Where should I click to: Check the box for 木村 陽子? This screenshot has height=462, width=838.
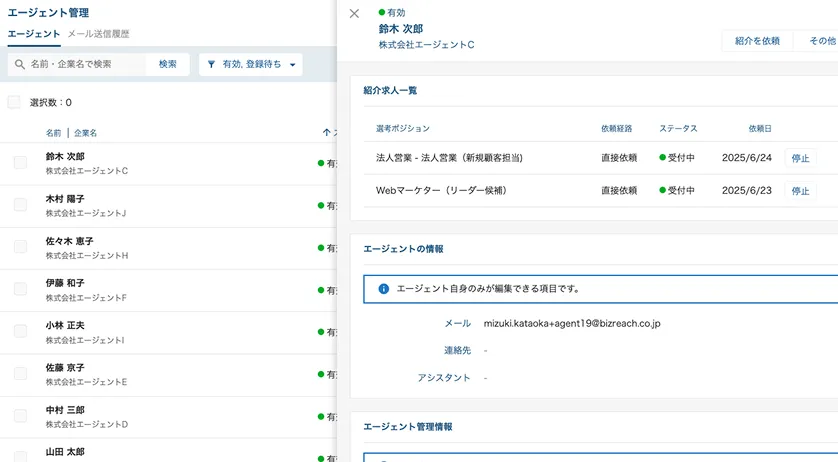point(20,205)
